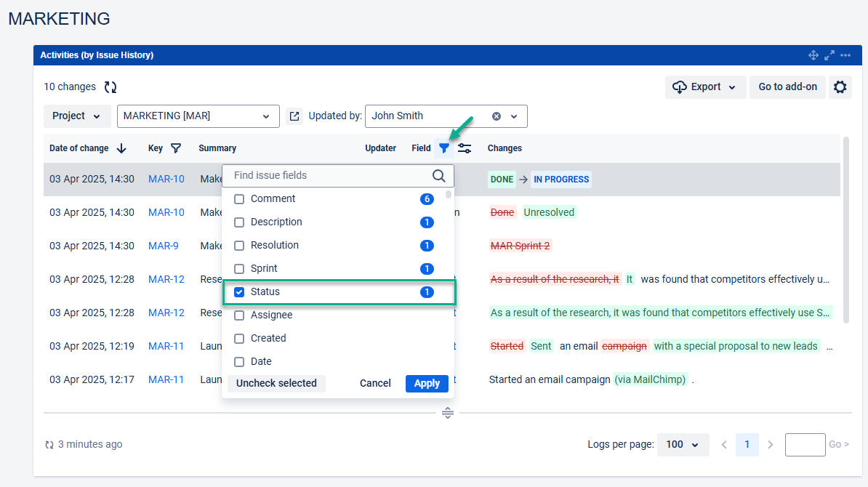The height and width of the screenshot is (487, 868).
Task: Clear the John Smith updater selection
Action: (x=497, y=116)
